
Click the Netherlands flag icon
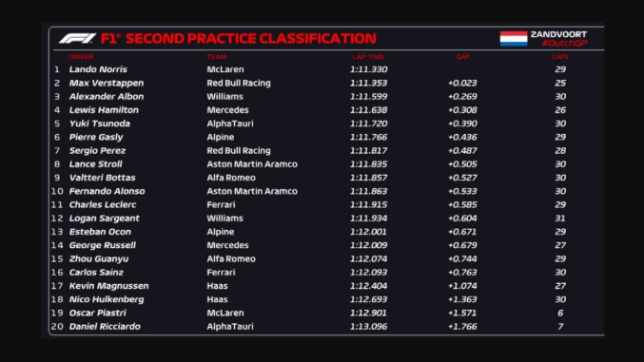click(514, 39)
